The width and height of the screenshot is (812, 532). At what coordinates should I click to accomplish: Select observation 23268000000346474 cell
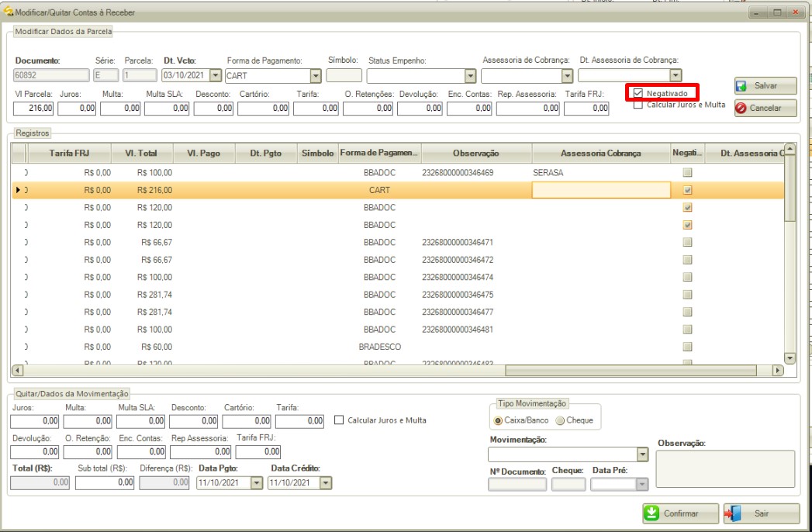pos(476,277)
